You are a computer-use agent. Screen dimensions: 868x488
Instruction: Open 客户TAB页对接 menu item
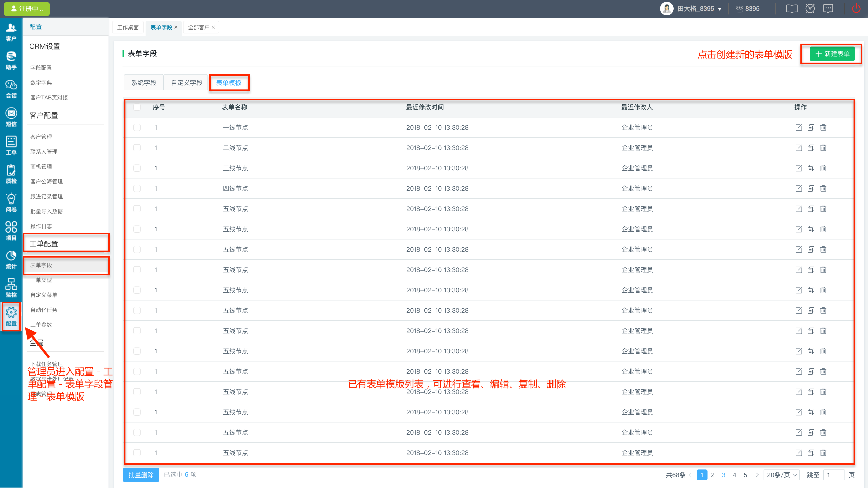point(49,97)
